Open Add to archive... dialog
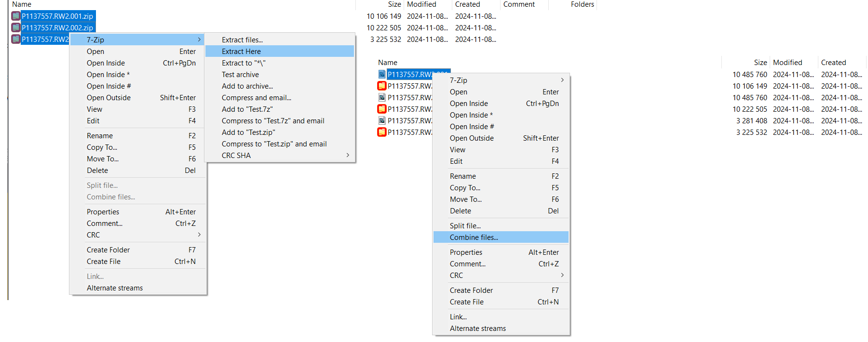Image resolution: width=868 pixels, height=342 pixels. pyautogui.click(x=280, y=86)
